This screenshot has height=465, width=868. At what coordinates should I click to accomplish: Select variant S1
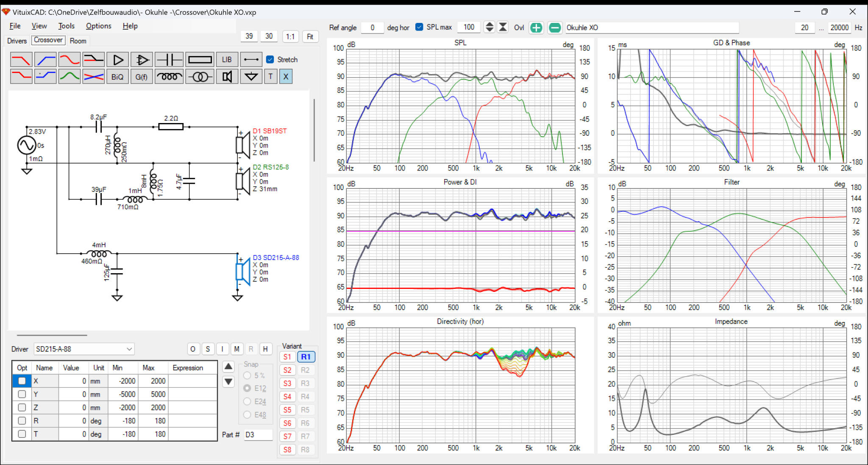tap(287, 357)
